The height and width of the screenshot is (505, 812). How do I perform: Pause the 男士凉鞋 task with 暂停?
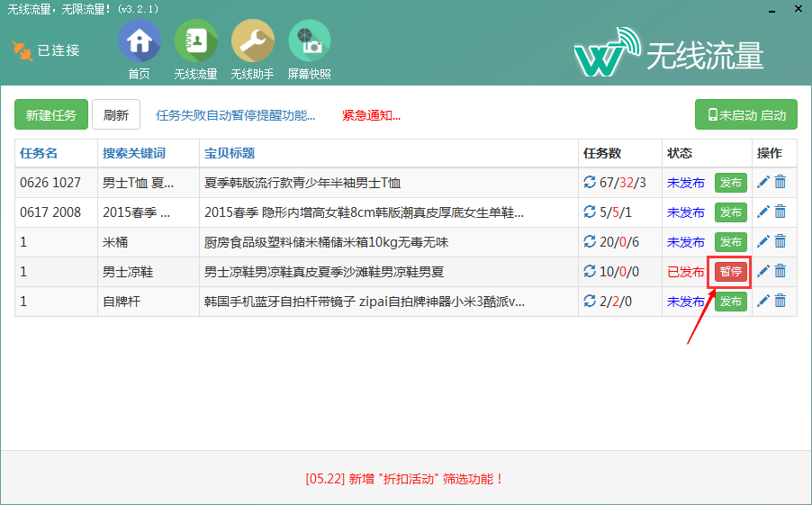(x=731, y=272)
